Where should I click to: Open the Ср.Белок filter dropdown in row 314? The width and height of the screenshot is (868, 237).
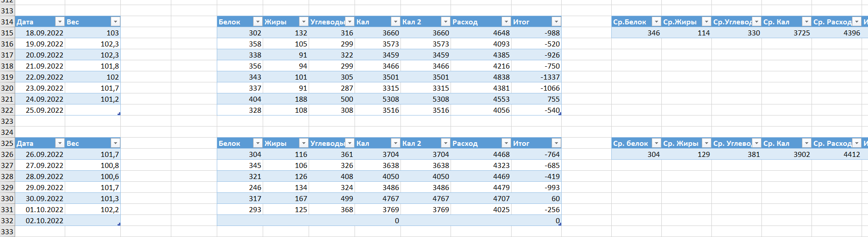click(x=656, y=22)
